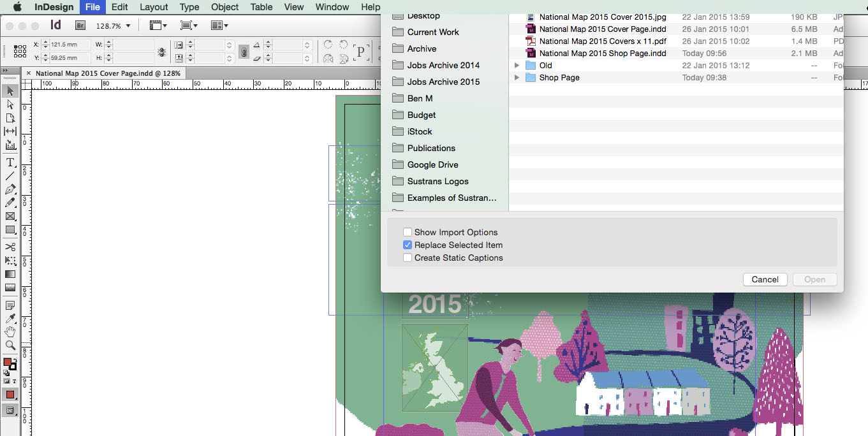Image resolution: width=868 pixels, height=436 pixels.
Task: Select the Gap tool
Action: (x=10, y=131)
